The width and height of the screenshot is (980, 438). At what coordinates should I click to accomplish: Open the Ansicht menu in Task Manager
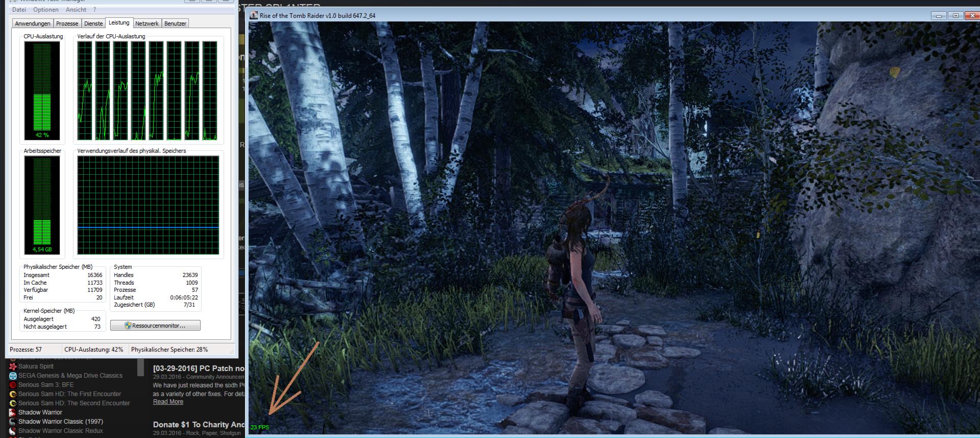pos(76,10)
